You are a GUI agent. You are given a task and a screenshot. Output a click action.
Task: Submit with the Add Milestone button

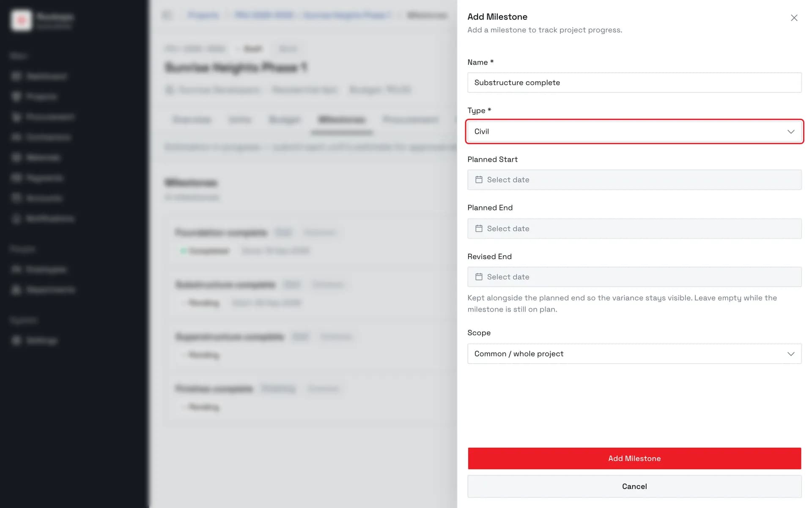pos(634,458)
